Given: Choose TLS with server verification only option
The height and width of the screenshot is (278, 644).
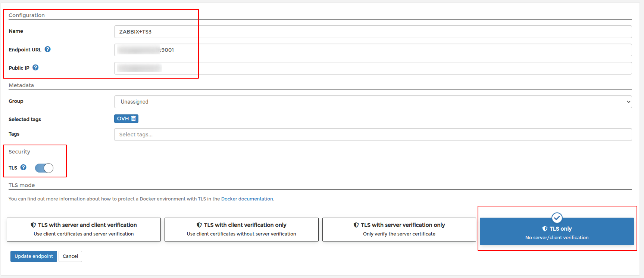Looking at the screenshot, I should (x=399, y=230).
